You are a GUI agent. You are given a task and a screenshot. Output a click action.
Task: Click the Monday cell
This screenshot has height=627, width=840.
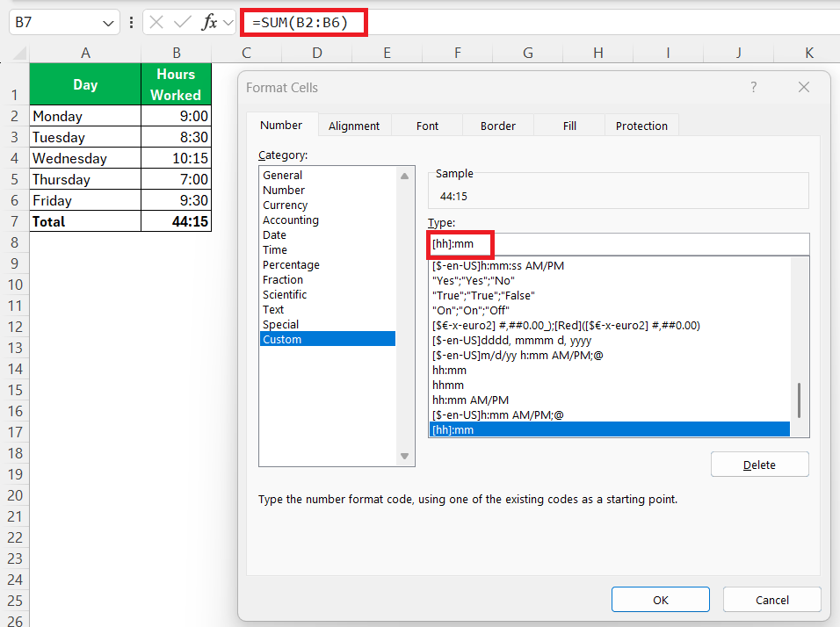[85, 116]
